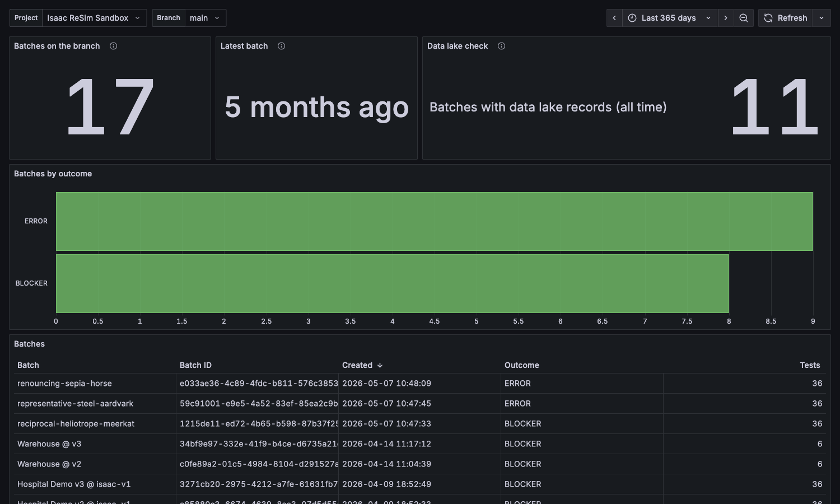Select the reciprocal-heliotrope-meerkat batch cell

tap(95, 424)
